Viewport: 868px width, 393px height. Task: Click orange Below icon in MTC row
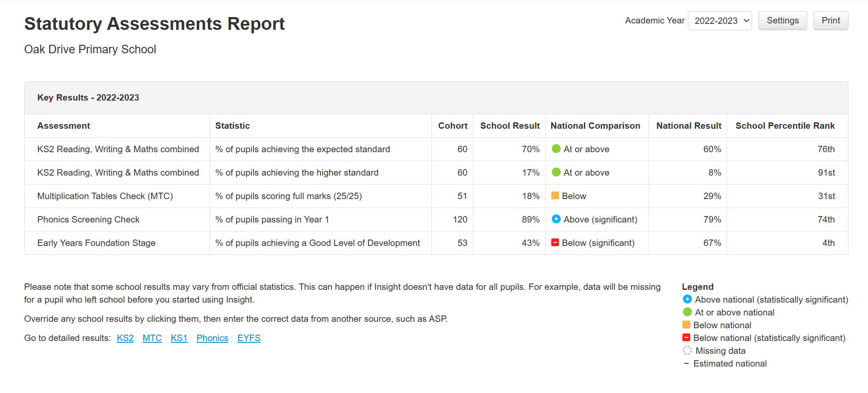[555, 196]
